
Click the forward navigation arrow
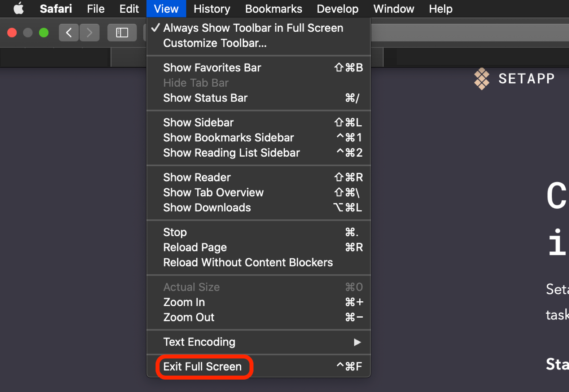coord(89,32)
